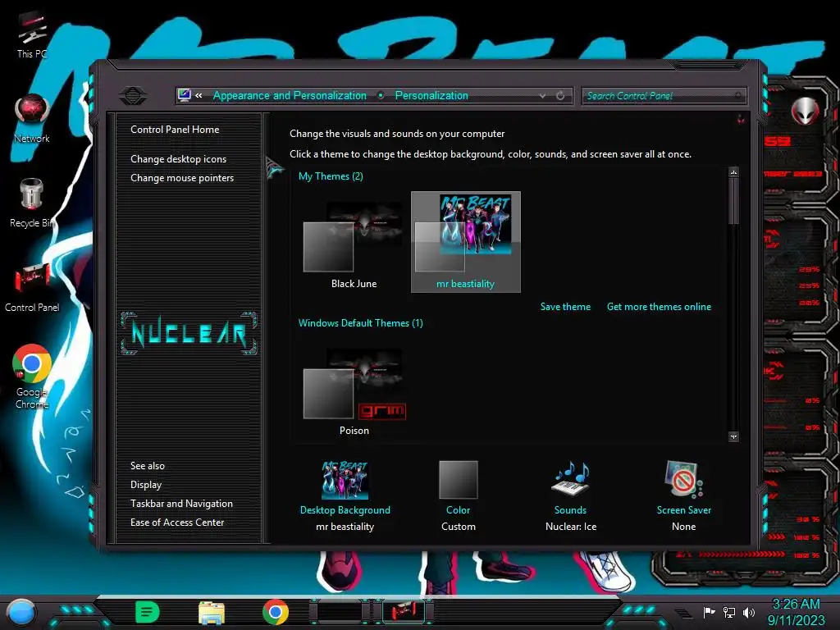The height and width of the screenshot is (630, 840).
Task: Click the Start orb on the taskbar
Action: click(x=21, y=612)
